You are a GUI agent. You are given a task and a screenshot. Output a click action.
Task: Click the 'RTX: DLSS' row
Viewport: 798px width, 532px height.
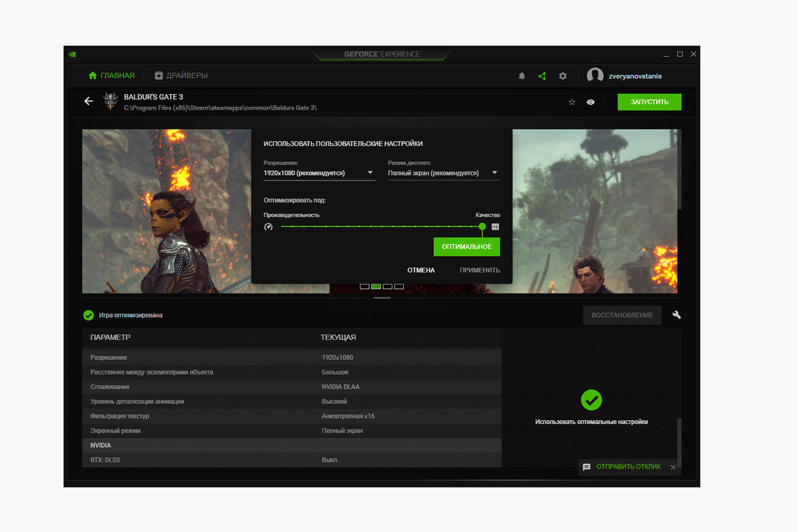click(x=292, y=460)
